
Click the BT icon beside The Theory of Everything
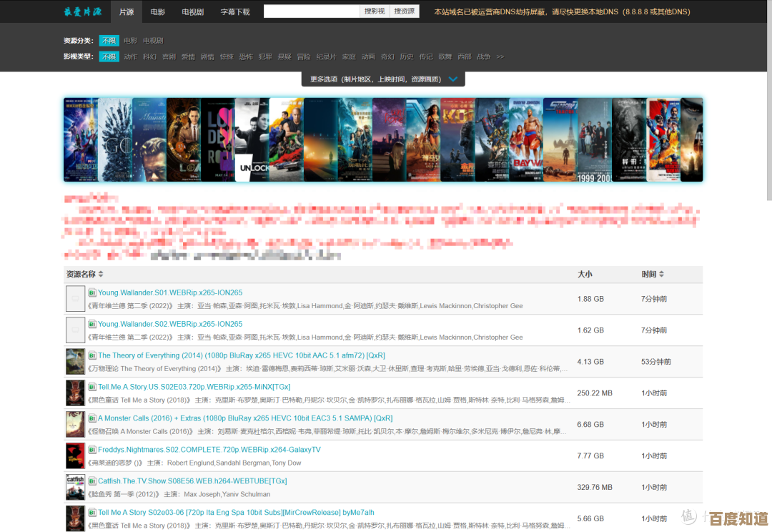pos(92,355)
